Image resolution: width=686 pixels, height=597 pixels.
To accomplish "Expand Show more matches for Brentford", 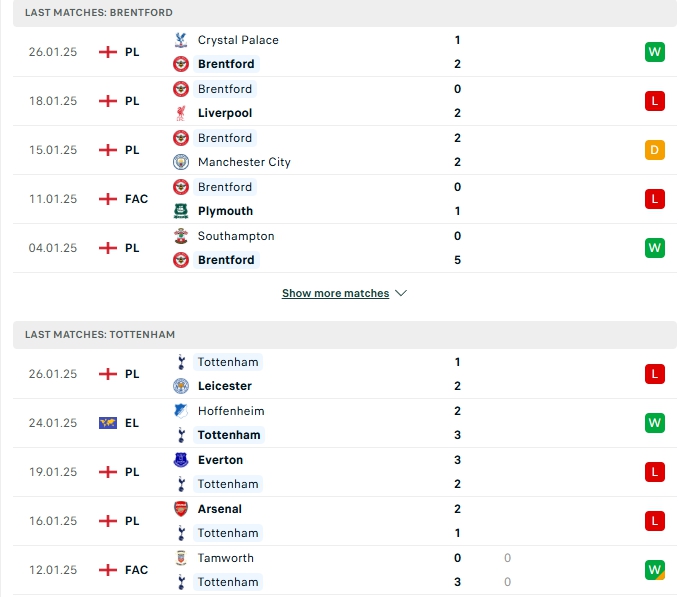I will point(336,293).
